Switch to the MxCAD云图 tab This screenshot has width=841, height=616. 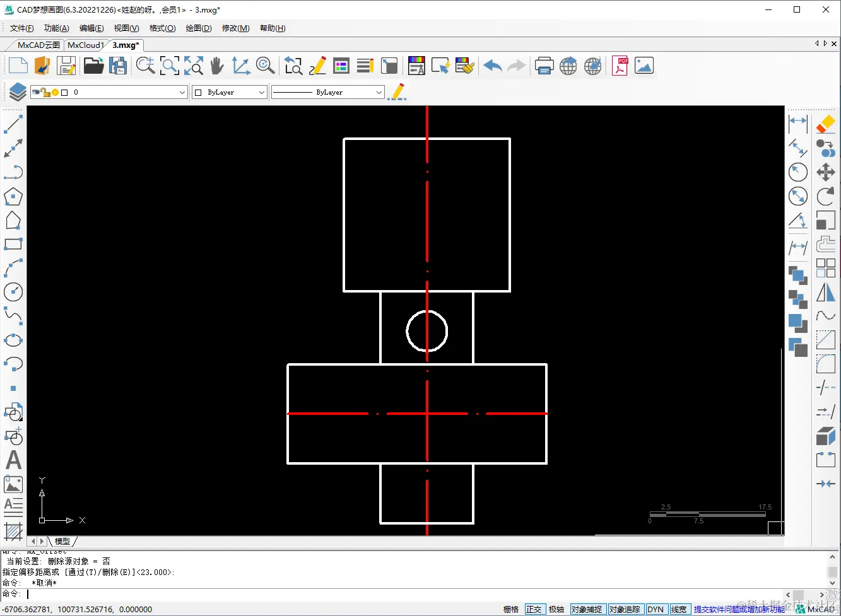pos(38,45)
